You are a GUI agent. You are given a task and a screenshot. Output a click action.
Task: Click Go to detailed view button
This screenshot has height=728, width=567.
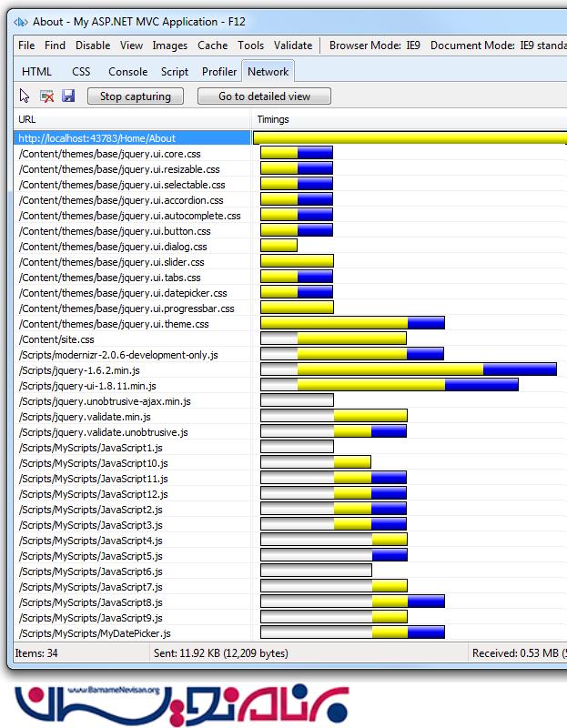click(264, 96)
